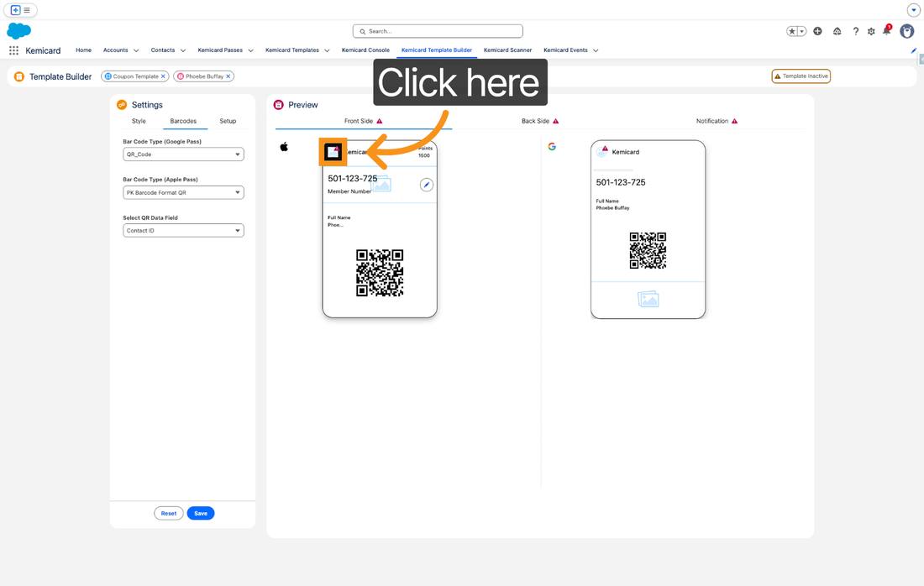Click the Template Builder orange icon

coord(19,76)
